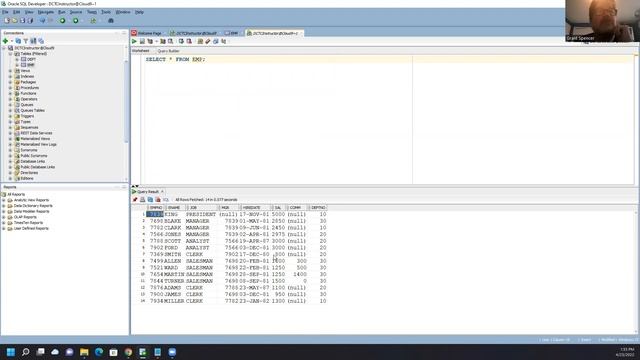
Task: Expand the Functions tree node
Action: [x=10, y=93]
